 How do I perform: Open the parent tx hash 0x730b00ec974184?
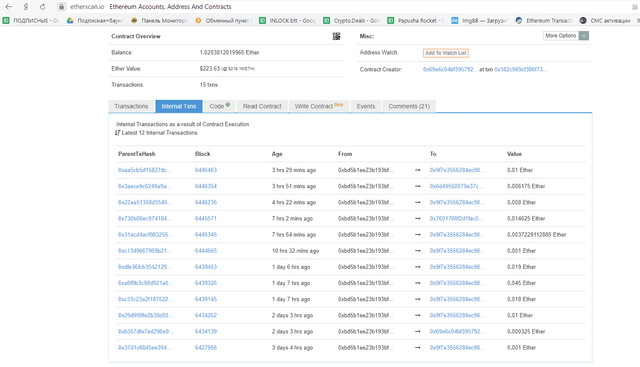[x=144, y=218]
